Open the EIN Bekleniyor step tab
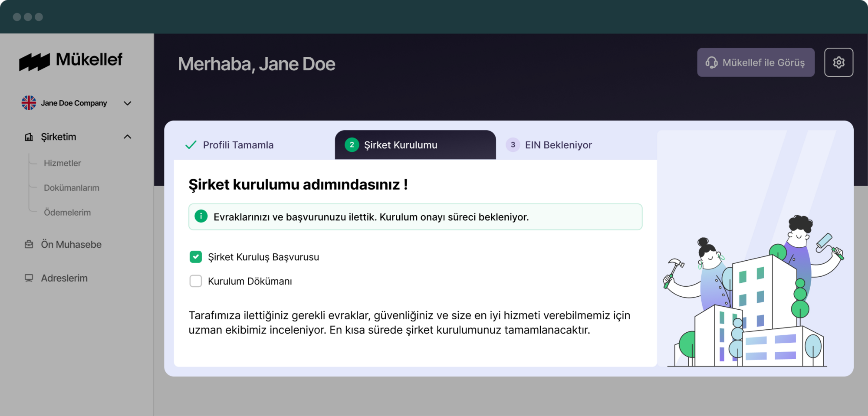Screen dimensions: 868x416 click(576, 145)
